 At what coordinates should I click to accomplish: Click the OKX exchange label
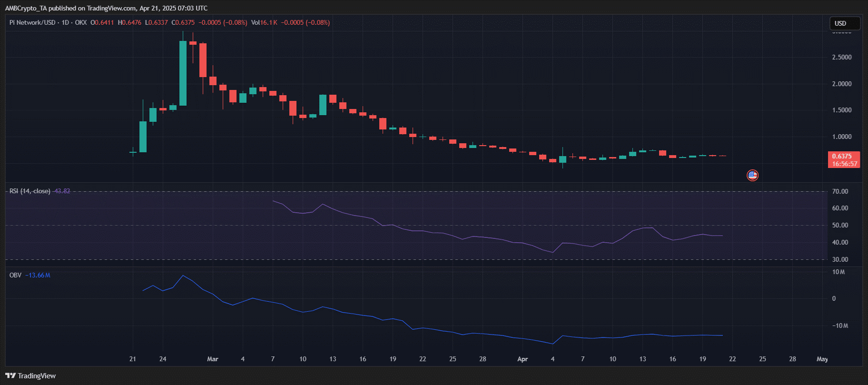coord(81,22)
